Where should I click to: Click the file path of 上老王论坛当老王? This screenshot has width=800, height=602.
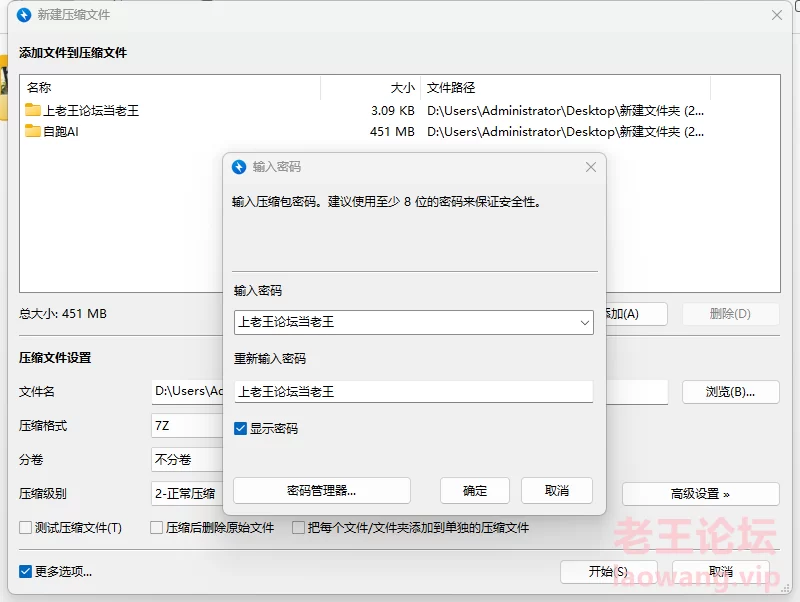coord(565,111)
